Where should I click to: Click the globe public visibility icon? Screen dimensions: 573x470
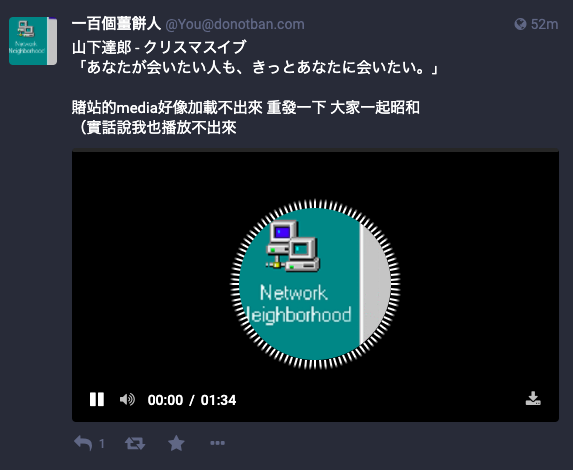coord(520,24)
